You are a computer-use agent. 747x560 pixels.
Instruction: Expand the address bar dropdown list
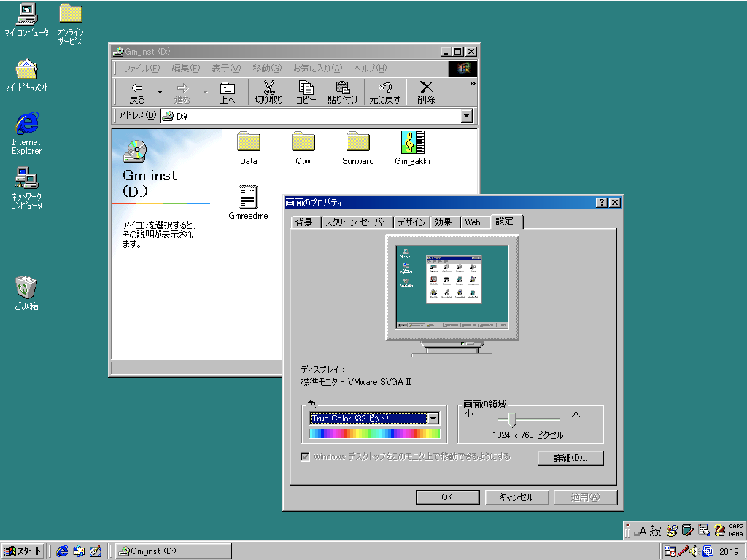[467, 116]
